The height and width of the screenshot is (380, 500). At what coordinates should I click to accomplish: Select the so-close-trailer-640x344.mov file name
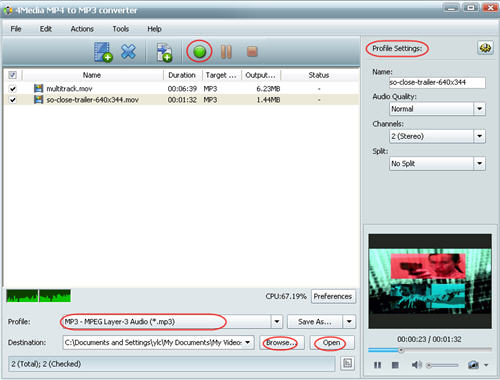92,100
